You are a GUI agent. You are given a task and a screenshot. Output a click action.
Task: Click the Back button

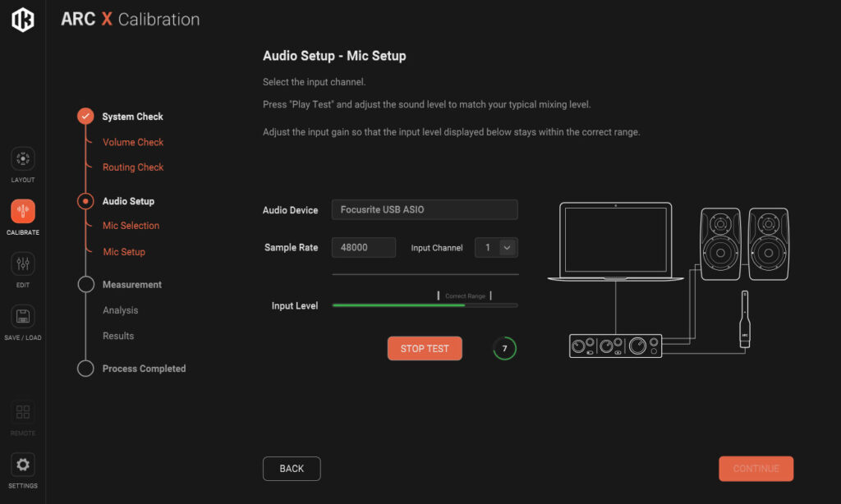click(292, 469)
